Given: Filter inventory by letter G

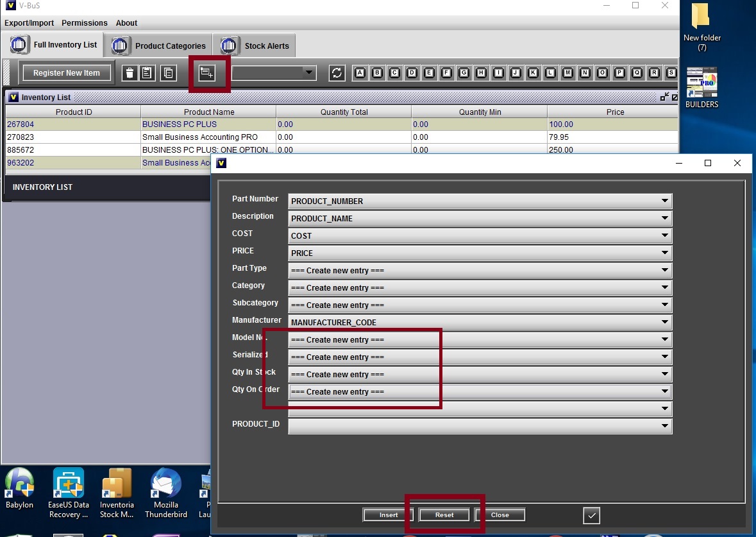Looking at the screenshot, I should [464, 73].
